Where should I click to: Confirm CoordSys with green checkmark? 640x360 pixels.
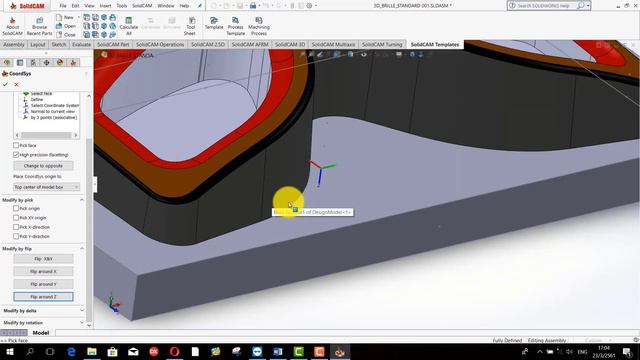(x=5, y=84)
